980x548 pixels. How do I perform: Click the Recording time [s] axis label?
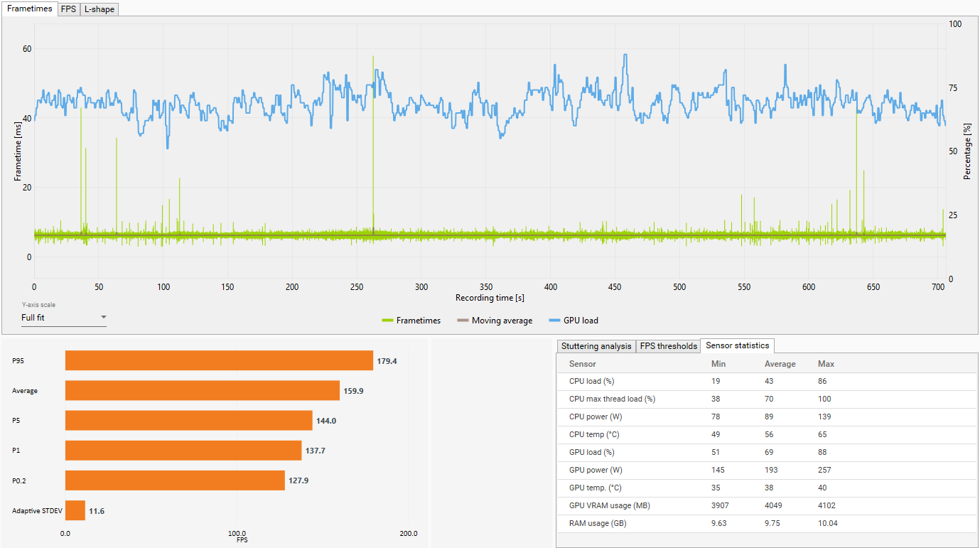tap(490, 298)
